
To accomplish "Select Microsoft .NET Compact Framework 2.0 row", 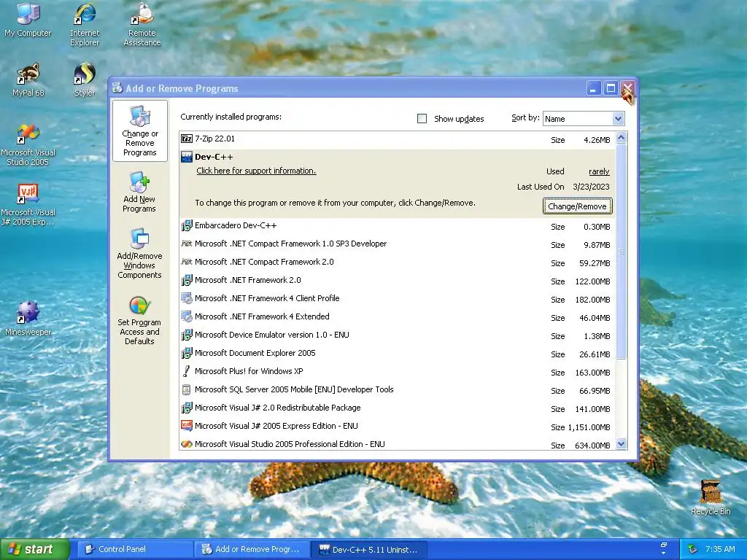I will [398, 262].
